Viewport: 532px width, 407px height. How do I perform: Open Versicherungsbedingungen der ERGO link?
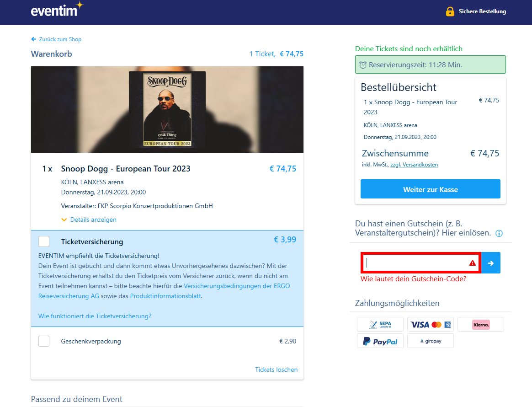(x=237, y=286)
